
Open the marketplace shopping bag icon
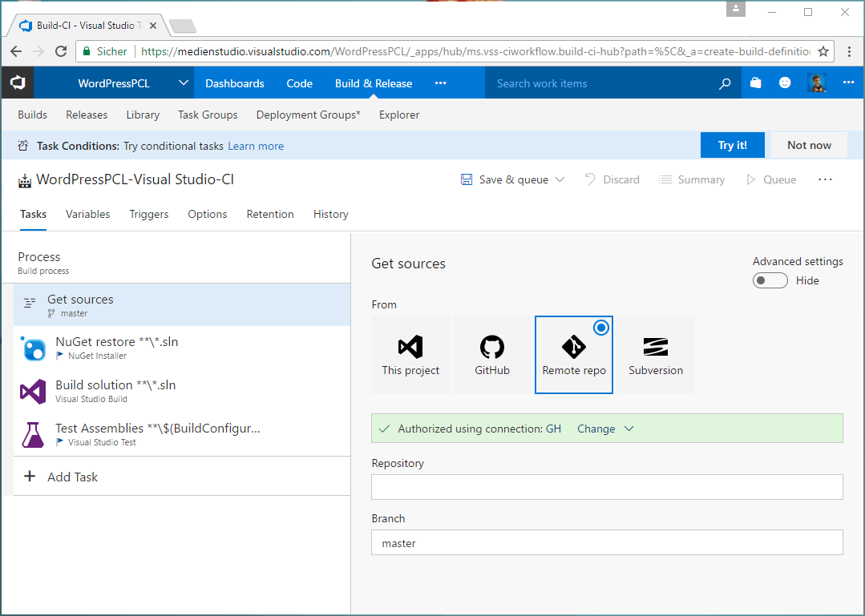(756, 83)
